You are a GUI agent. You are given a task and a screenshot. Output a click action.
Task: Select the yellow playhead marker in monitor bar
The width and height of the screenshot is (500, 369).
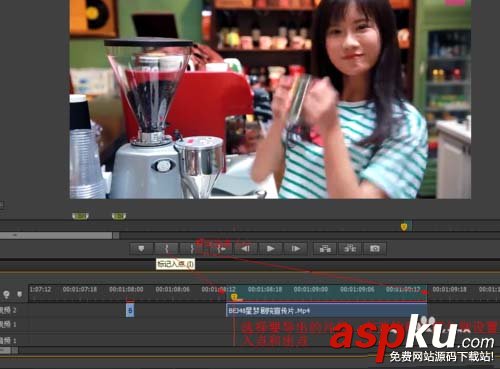(x=404, y=227)
